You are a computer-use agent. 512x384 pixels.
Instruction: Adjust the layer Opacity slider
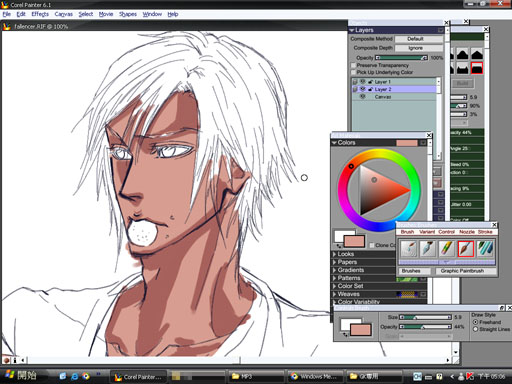(x=402, y=58)
